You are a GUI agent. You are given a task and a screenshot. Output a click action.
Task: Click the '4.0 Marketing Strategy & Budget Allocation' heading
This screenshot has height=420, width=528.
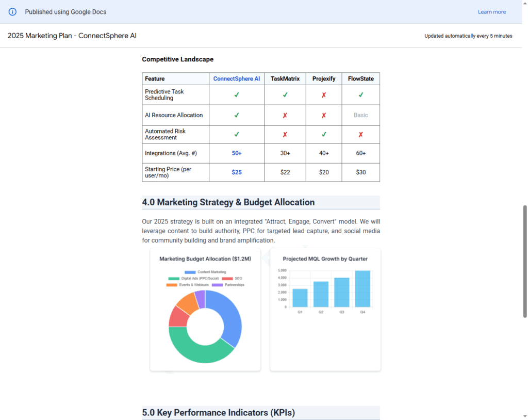point(228,202)
